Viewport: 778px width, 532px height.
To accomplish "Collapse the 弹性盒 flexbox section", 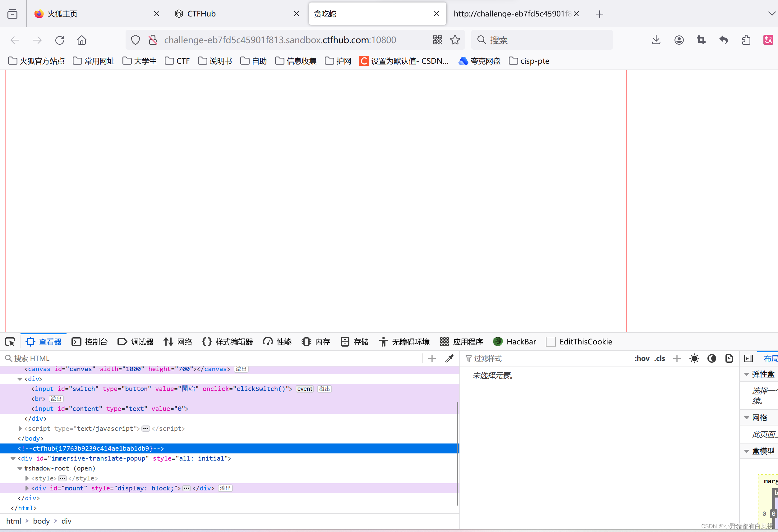I will click(747, 374).
